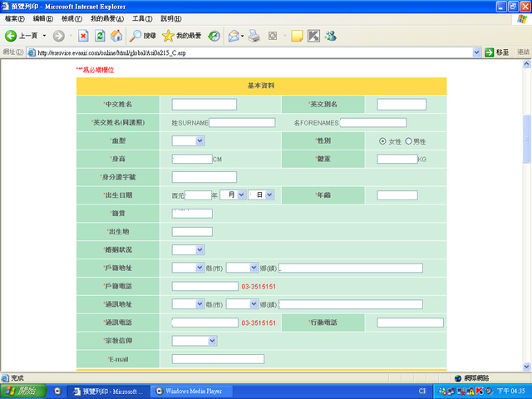The height and width of the screenshot is (399, 532).
Task: Click the Refresh page icon
Action: tap(100, 36)
